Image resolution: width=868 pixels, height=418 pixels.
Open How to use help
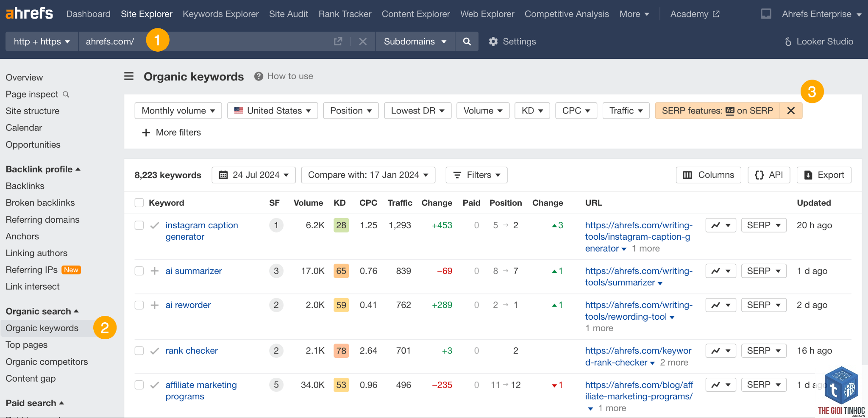point(284,76)
